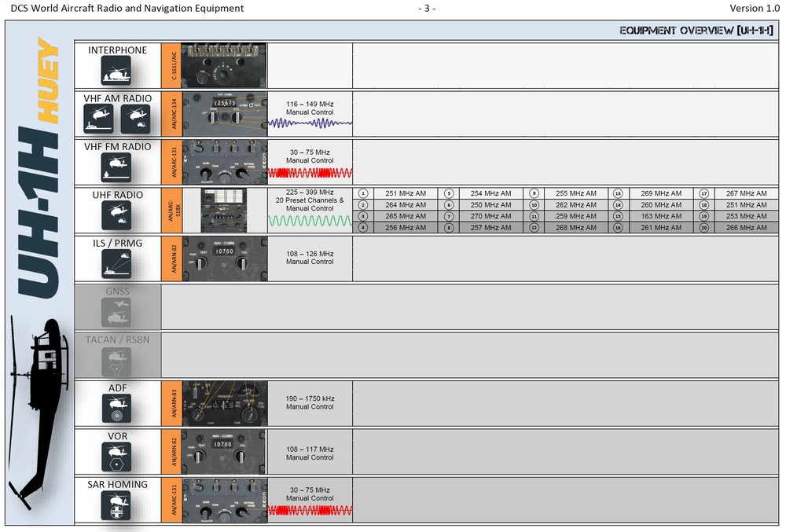786x532 pixels.
Task: Click the '250 MHz AM' preset cell
Action: 490,205
